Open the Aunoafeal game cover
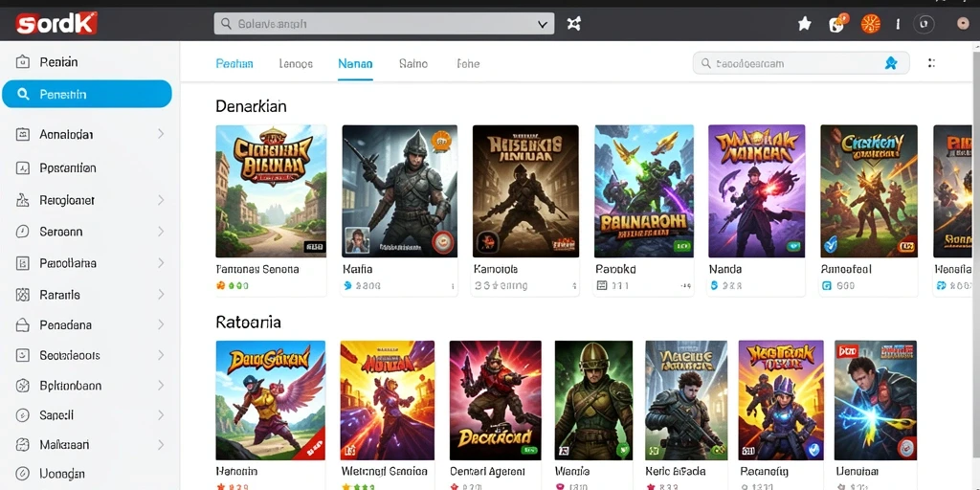This screenshot has width=980, height=490. [x=869, y=191]
